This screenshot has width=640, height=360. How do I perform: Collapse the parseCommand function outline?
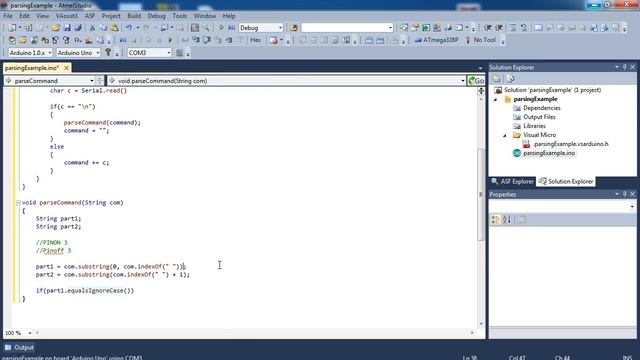18,202
